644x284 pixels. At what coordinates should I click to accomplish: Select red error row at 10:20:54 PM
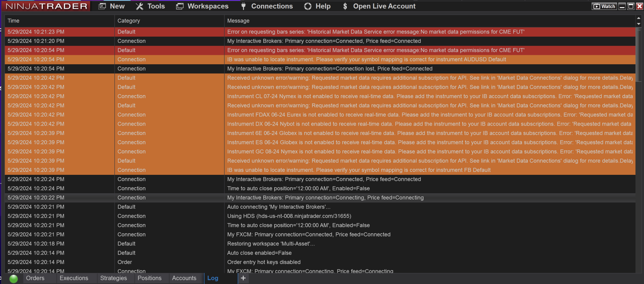click(320, 50)
